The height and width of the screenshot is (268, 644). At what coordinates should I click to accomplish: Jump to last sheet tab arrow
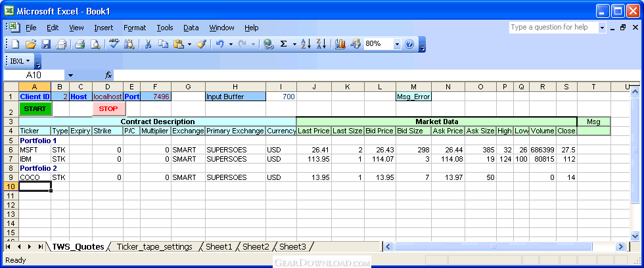pyautogui.click(x=40, y=247)
